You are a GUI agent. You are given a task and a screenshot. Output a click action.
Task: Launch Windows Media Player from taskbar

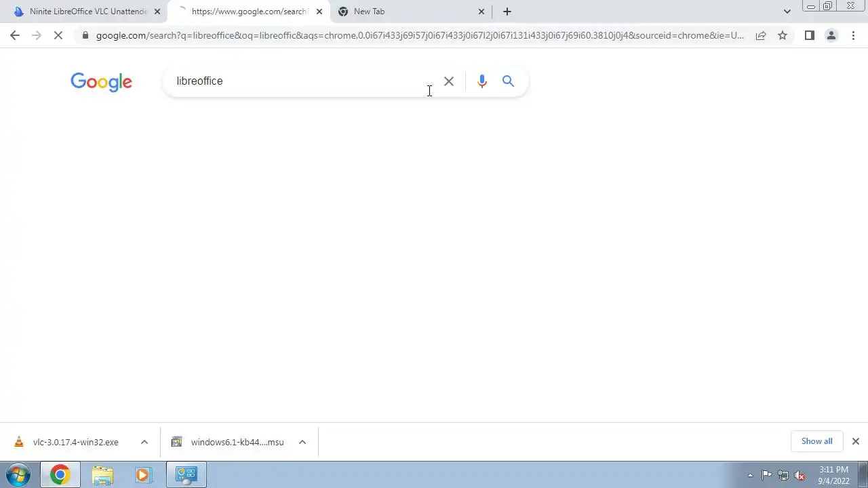pyautogui.click(x=143, y=475)
